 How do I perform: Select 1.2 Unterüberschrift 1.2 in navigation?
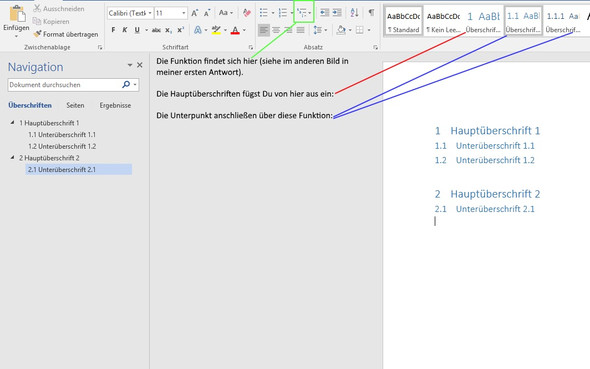[x=62, y=146]
